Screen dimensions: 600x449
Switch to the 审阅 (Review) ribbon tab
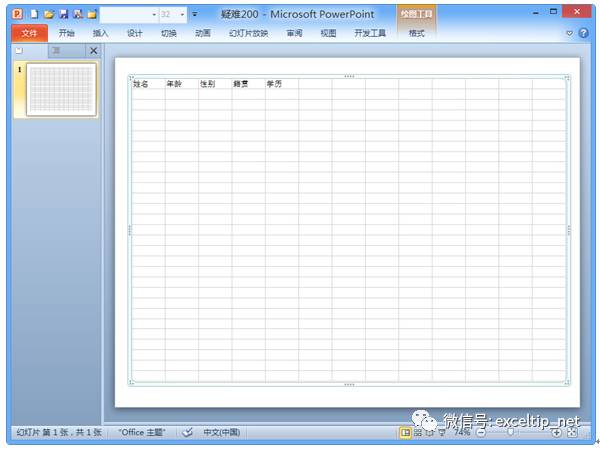coord(294,33)
